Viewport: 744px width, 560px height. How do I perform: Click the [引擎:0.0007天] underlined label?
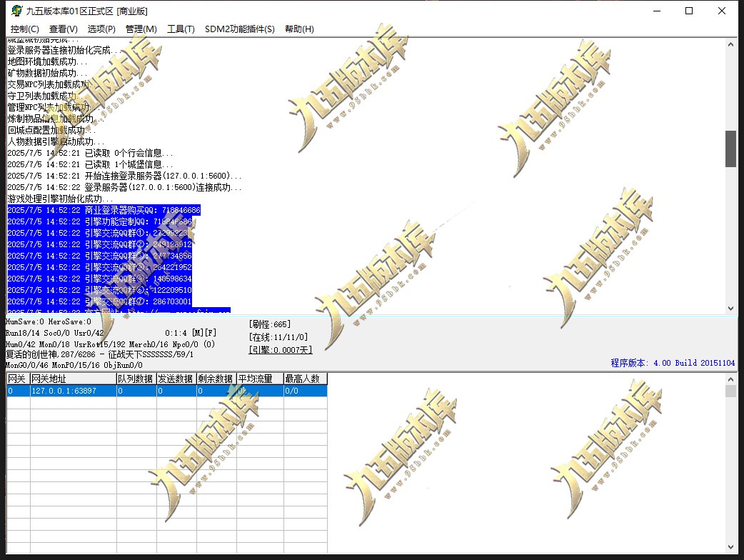coord(281,350)
